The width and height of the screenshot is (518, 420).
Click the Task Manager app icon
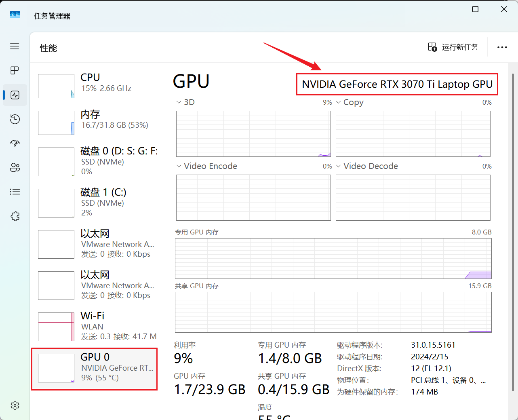[15, 15]
